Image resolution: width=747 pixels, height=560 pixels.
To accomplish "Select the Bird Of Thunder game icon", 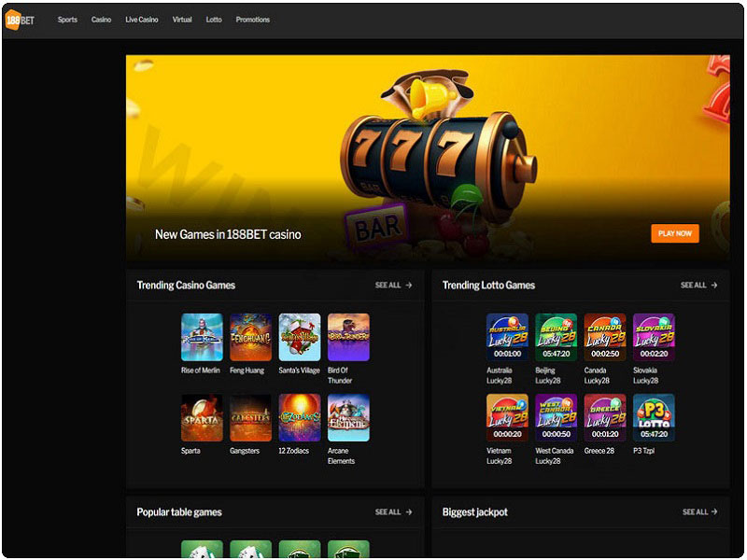I will pos(348,337).
